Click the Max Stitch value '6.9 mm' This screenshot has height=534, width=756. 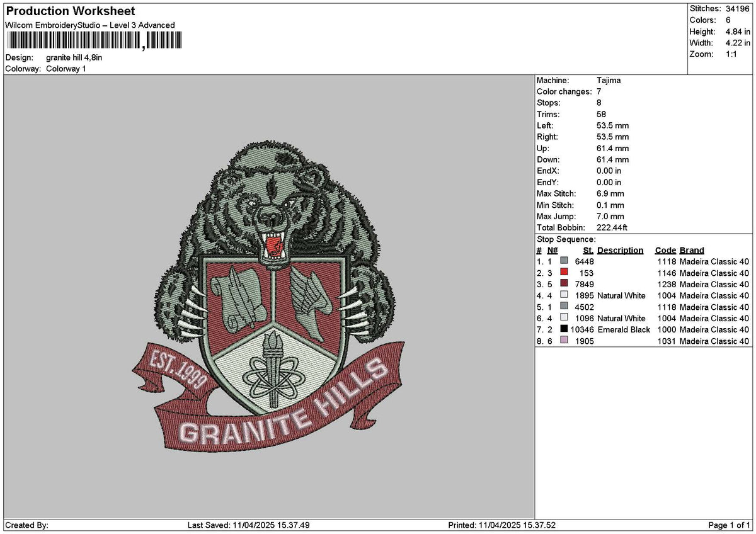point(610,194)
